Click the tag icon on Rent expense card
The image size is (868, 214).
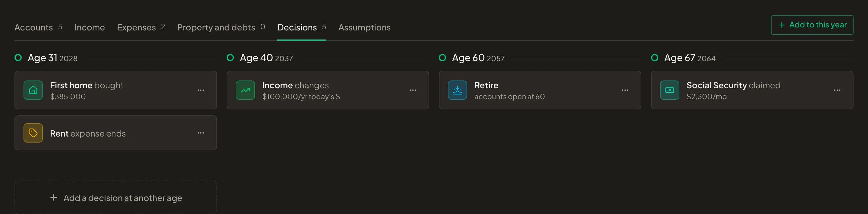tap(33, 133)
